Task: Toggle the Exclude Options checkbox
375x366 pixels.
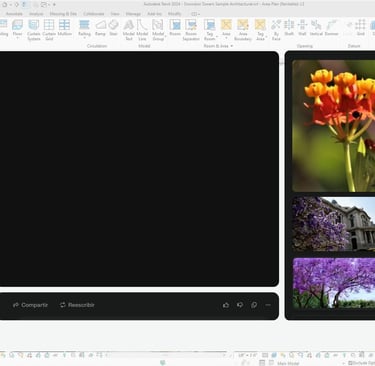Action: pos(350,363)
